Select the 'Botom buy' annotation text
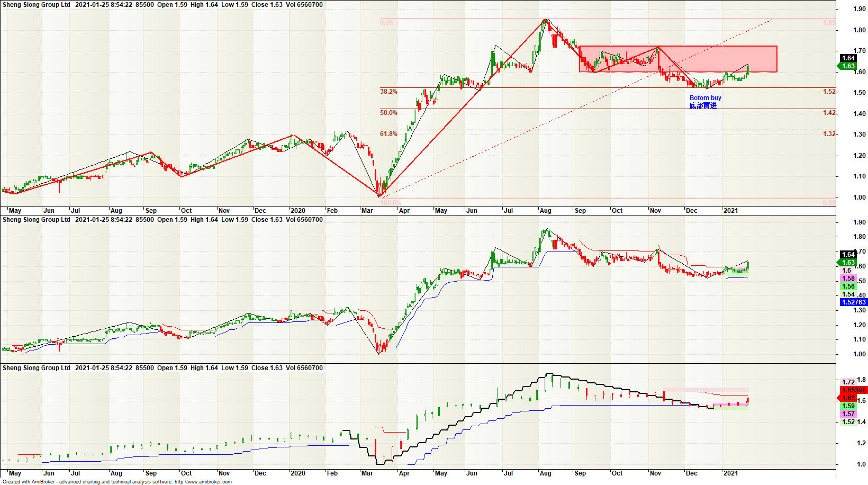 click(705, 98)
